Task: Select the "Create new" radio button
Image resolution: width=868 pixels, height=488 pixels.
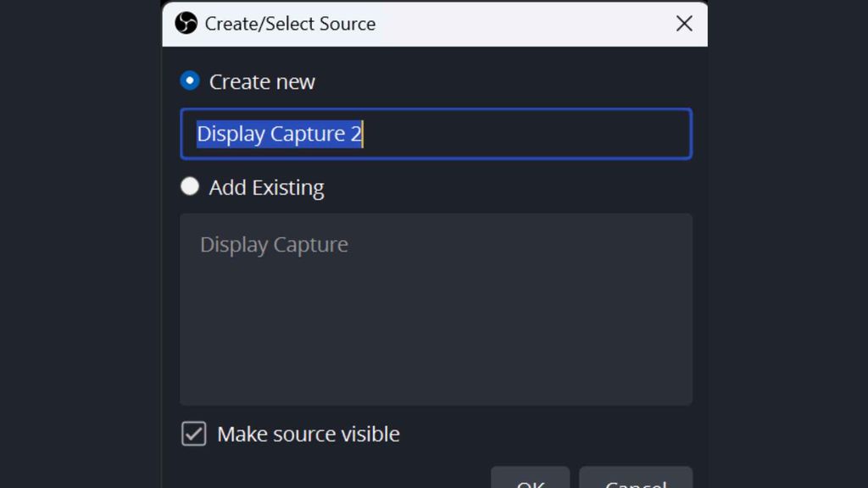Action: 190,80
